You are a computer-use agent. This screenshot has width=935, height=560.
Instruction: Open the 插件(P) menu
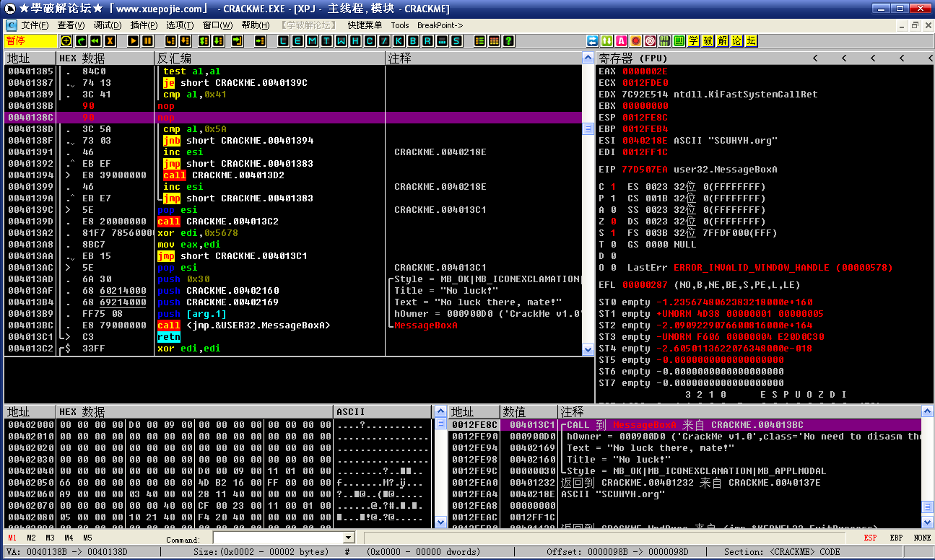[x=144, y=25]
